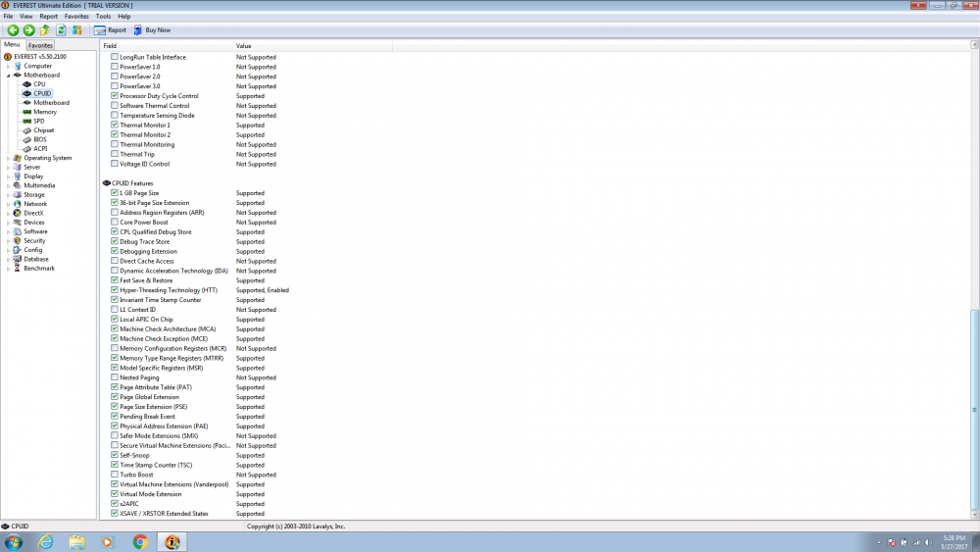Click the CPUID Features section header icon
Viewport: 980px width, 552px height.
coord(106,183)
